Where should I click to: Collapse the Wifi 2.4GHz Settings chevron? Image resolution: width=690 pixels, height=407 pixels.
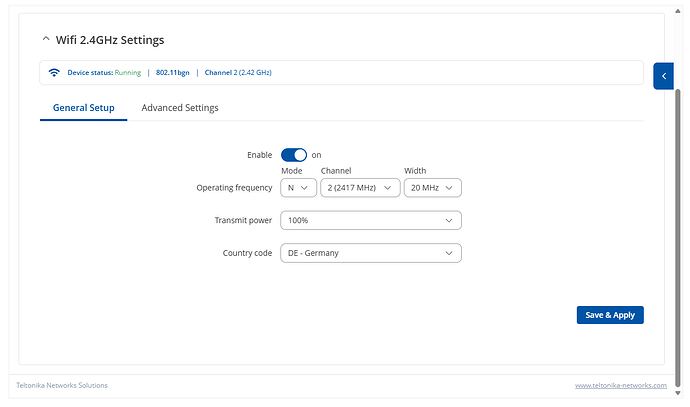click(x=45, y=40)
